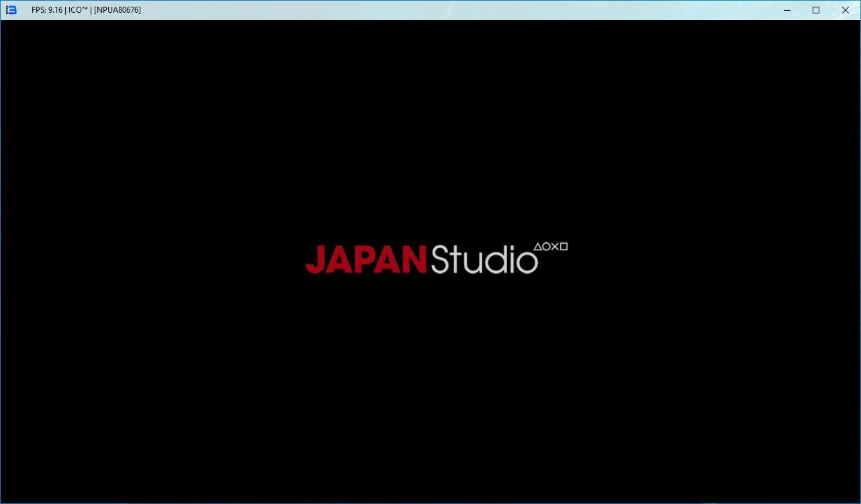Click the [NPUA80676] game ID in title
Screen dimensions: 861x504
[118, 10]
